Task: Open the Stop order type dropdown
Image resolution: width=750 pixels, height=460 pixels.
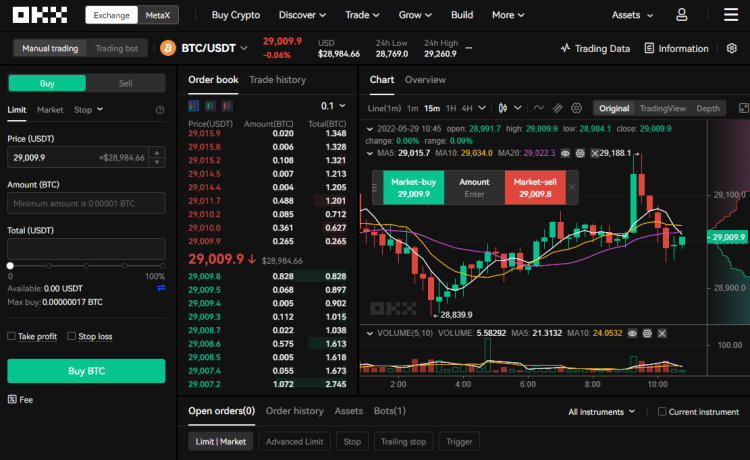Action: (88, 110)
